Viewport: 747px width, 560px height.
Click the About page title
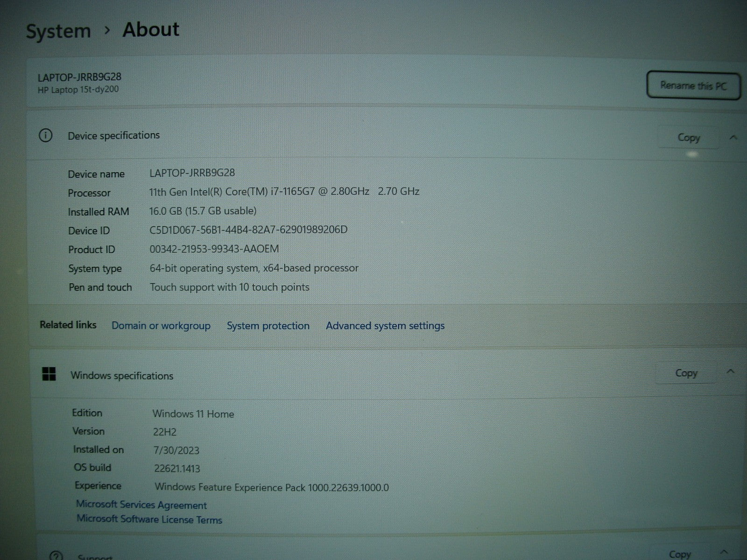click(x=151, y=29)
